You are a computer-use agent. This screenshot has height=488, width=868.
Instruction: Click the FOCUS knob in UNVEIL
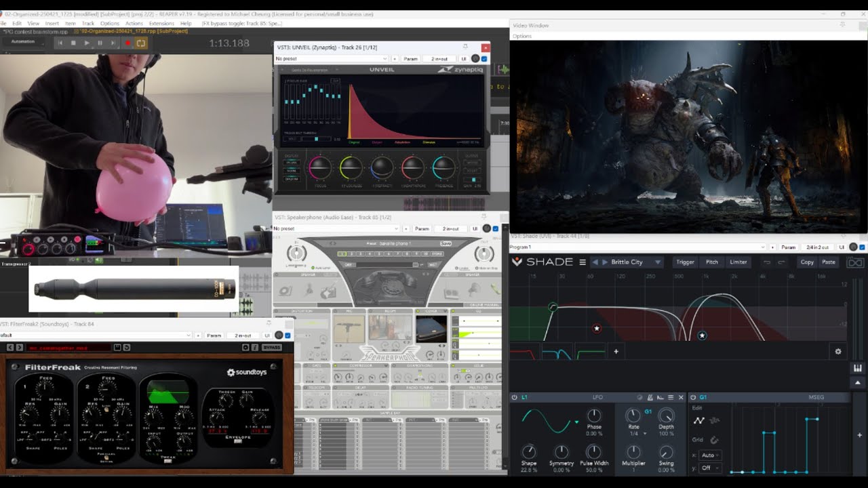pos(320,167)
